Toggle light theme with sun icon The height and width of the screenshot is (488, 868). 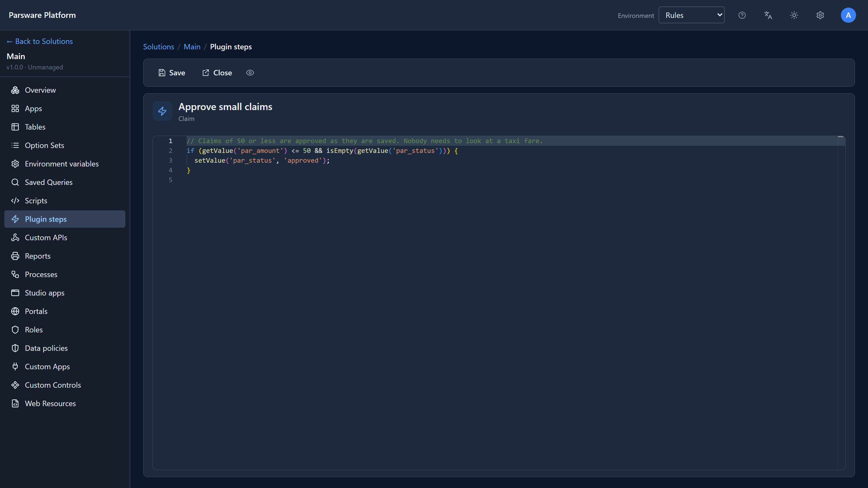794,15
